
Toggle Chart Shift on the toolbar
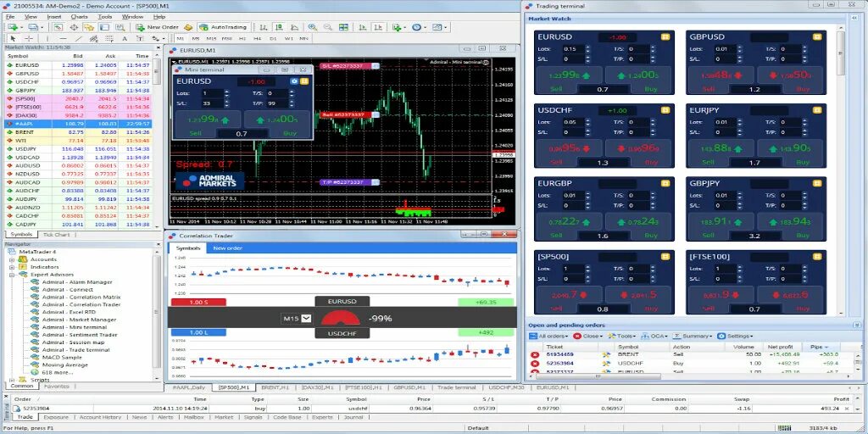pyautogui.click(x=378, y=27)
